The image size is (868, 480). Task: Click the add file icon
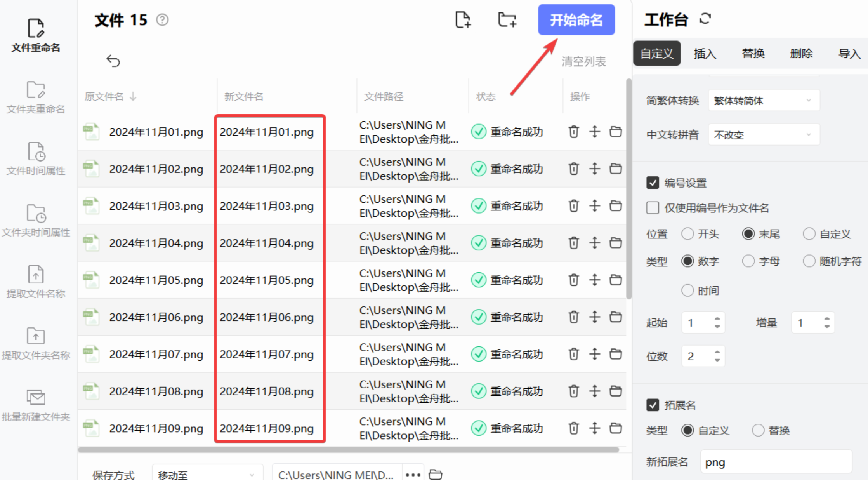click(463, 19)
